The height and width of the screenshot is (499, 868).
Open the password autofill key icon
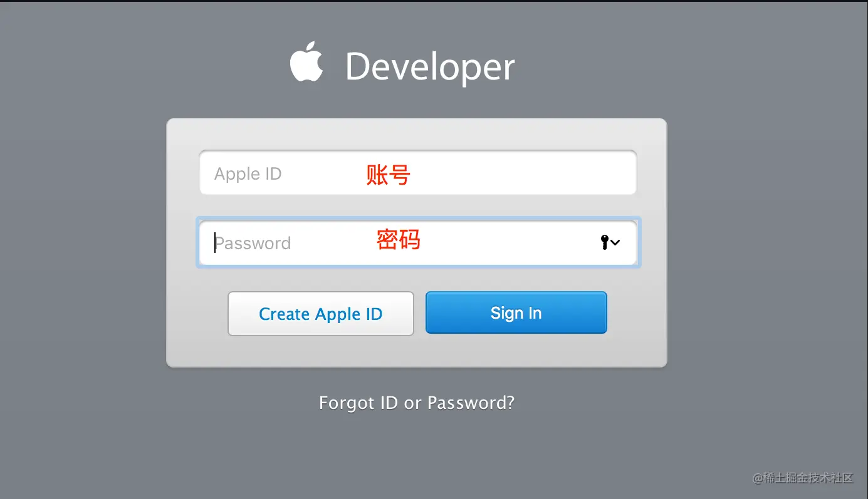pyautogui.click(x=604, y=242)
